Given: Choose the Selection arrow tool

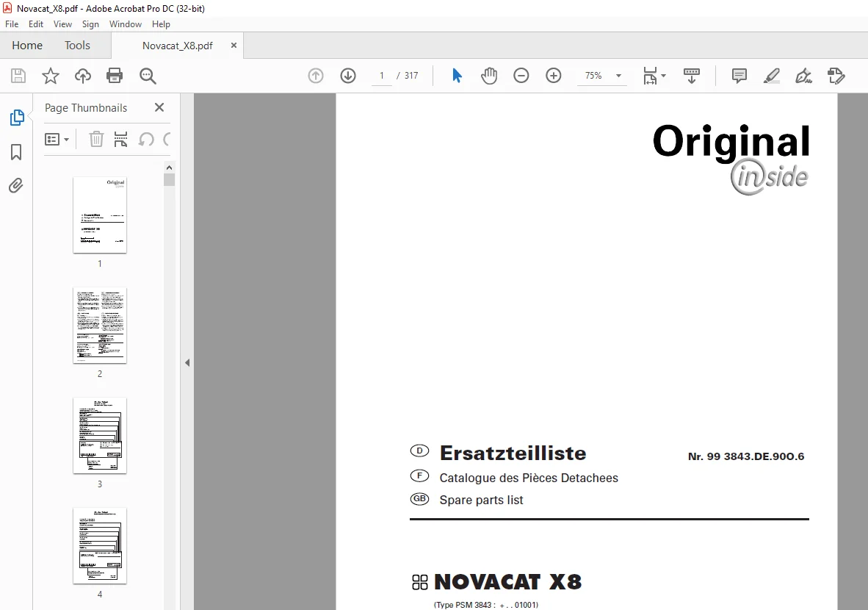Looking at the screenshot, I should tap(457, 76).
